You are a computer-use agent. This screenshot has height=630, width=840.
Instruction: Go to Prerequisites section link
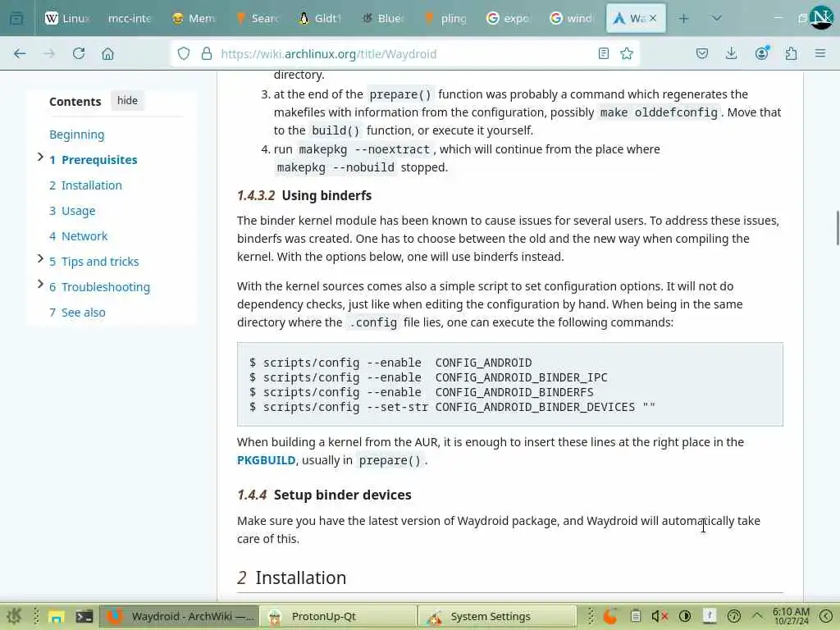pos(94,160)
